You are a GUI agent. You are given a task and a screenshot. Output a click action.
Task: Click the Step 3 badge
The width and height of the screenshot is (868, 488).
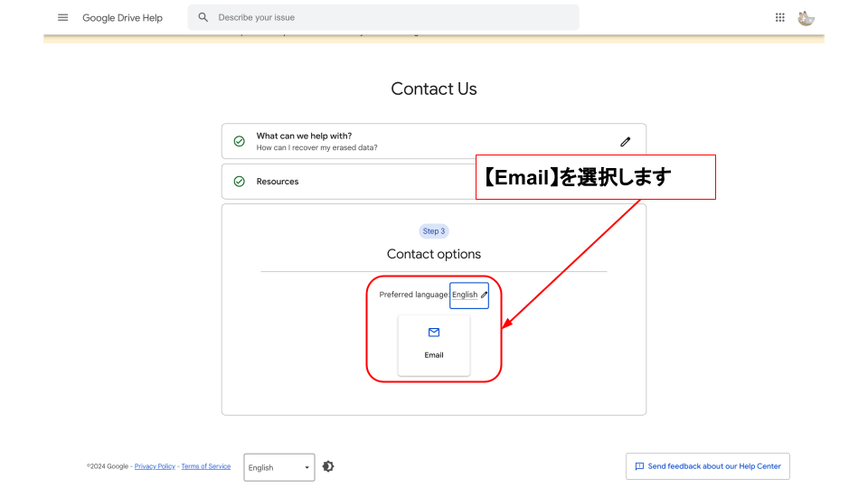click(x=434, y=231)
